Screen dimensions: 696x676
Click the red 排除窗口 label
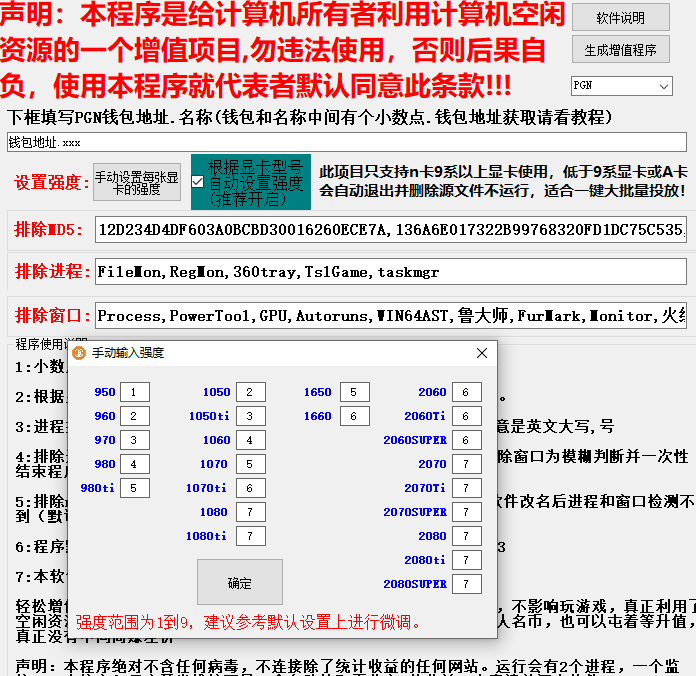tap(52, 315)
